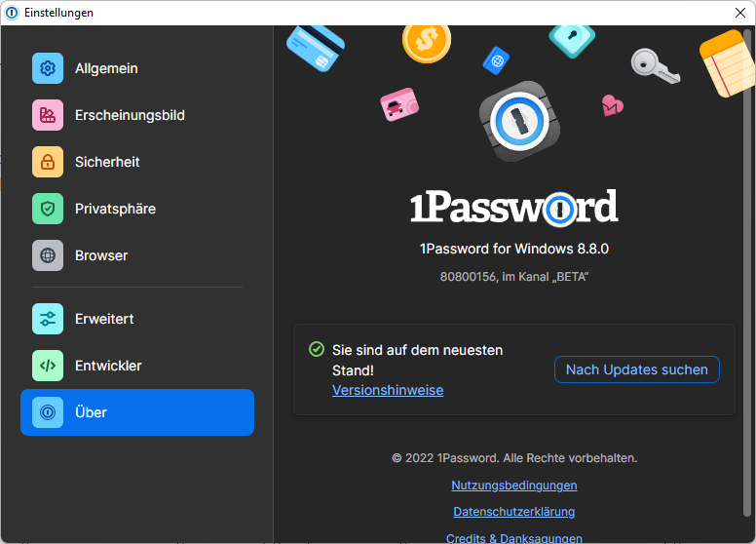Screen dimensions: 756x544
Task: Click the green up-to-date checkmark icon
Action: click(317, 349)
